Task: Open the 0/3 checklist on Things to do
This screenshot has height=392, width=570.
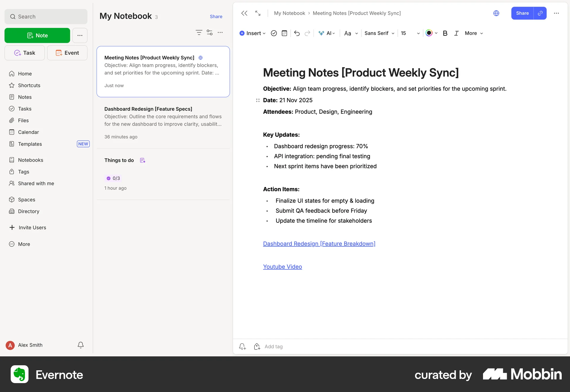Action: (x=113, y=178)
